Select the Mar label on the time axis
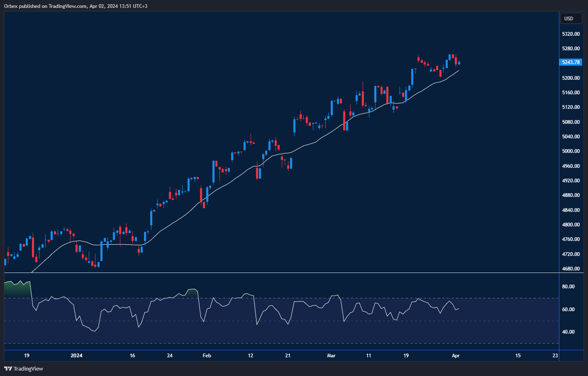The width and height of the screenshot is (588, 376). 331,356
